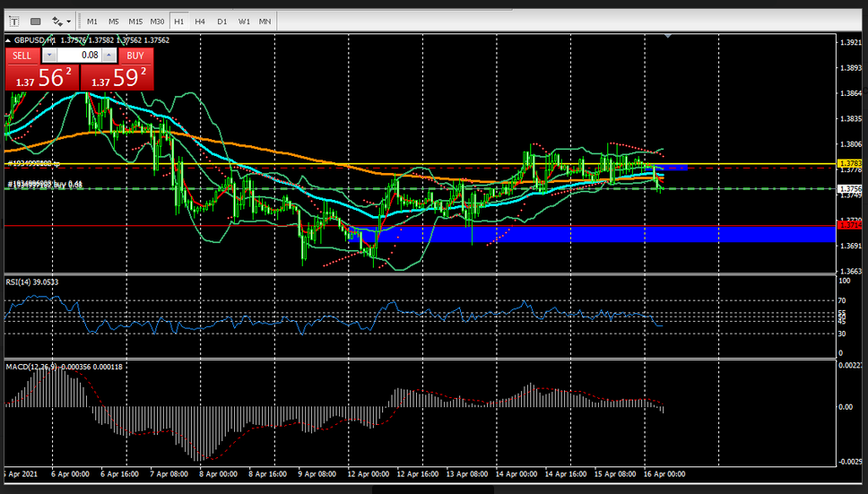Switch chart to M15 timeframe
Image resolution: width=868 pixels, height=494 pixels.
click(x=135, y=21)
